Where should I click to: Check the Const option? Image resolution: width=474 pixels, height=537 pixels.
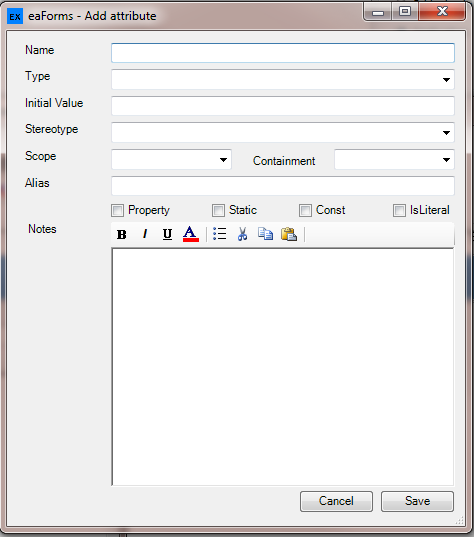[305, 210]
